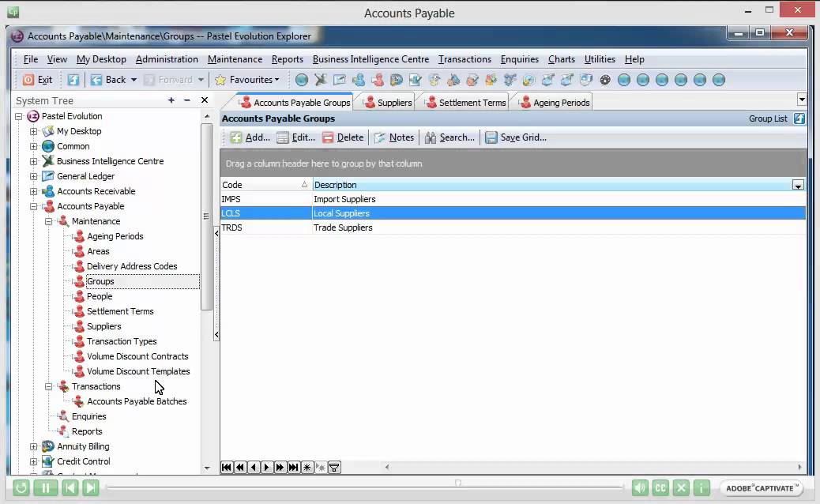Open the Description column filter dropdown
820x504 pixels.
(x=798, y=185)
